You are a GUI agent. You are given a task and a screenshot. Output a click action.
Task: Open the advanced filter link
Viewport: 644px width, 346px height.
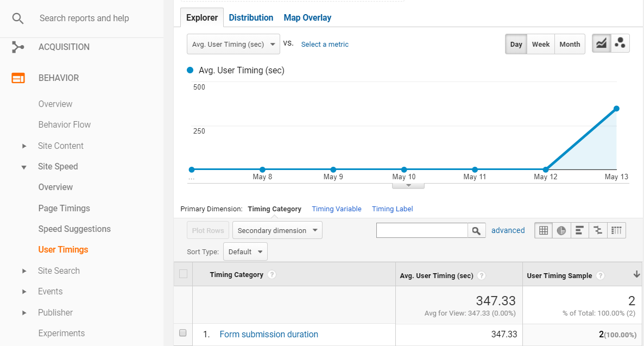point(508,230)
